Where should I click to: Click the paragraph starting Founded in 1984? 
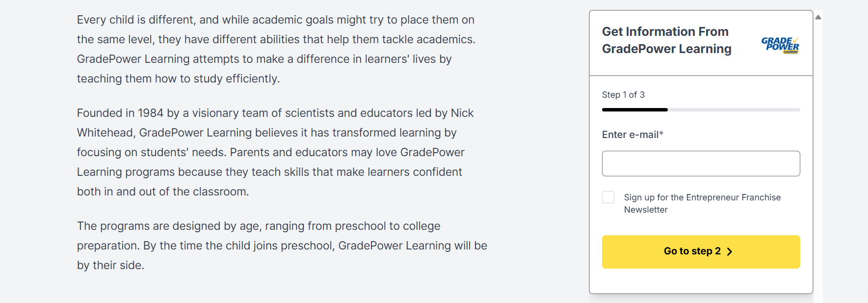pos(275,152)
